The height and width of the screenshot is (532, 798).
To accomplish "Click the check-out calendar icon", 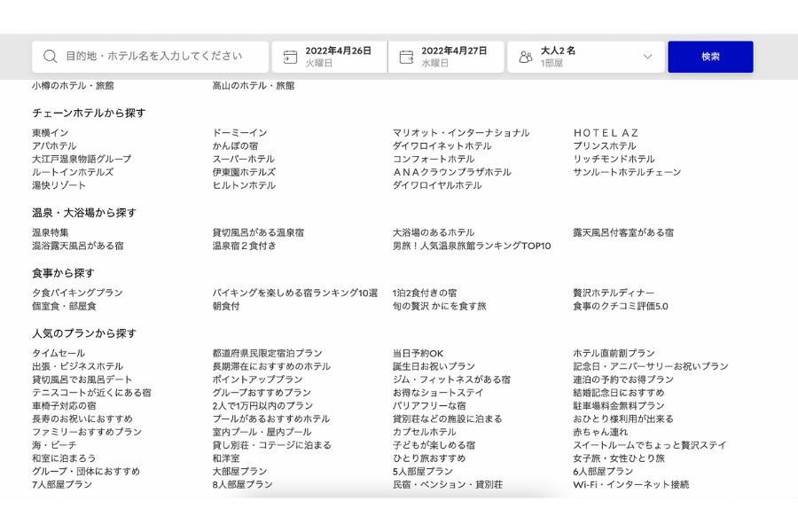I will click(x=407, y=57).
